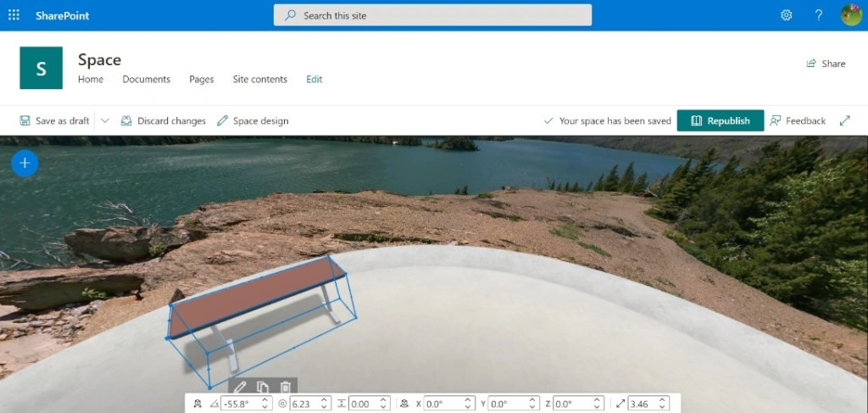The width and height of the screenshot is (868, 413).
Task: Step the X rotation value
Action: click(468, 404)
